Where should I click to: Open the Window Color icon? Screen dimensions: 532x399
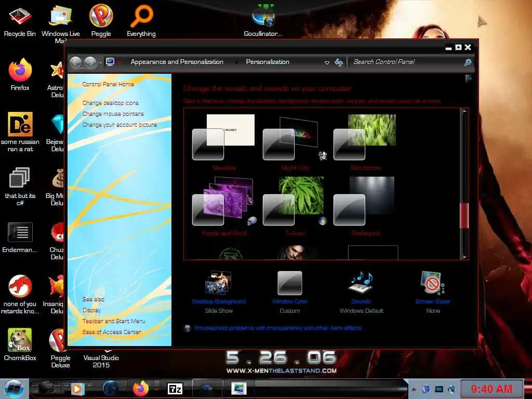point(290,283)
